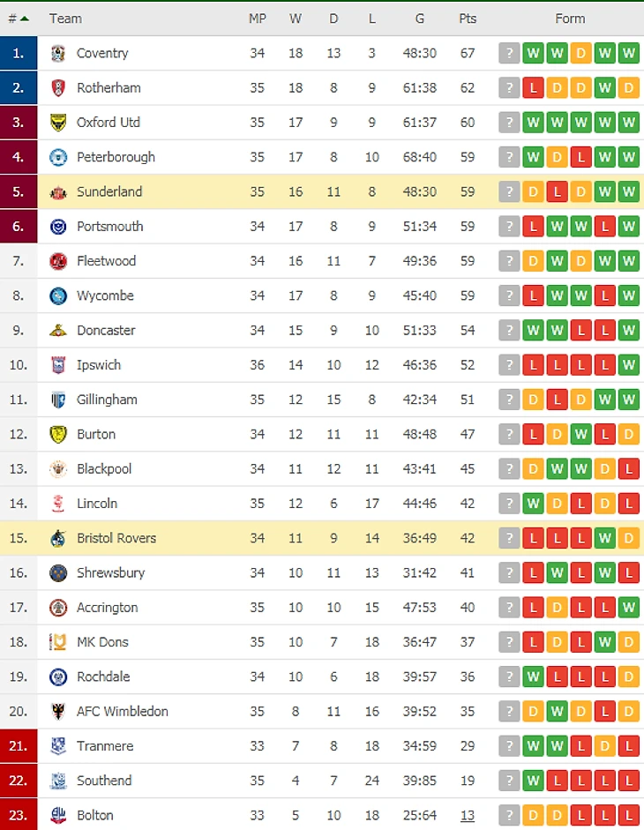Click the Oxford Utd club crest icon
644x830 pixels.
[58, 123]
